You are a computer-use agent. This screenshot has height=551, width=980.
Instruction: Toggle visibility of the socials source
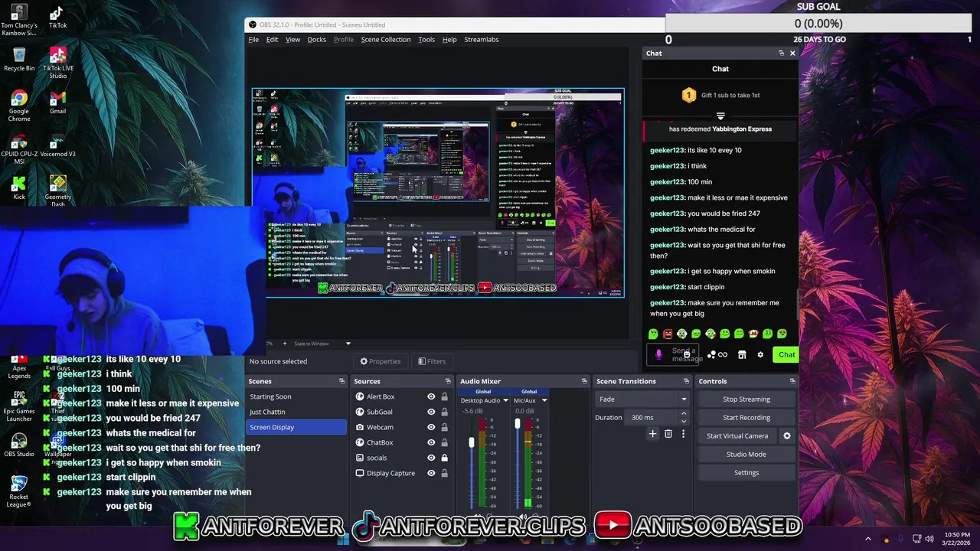(431, 458)
